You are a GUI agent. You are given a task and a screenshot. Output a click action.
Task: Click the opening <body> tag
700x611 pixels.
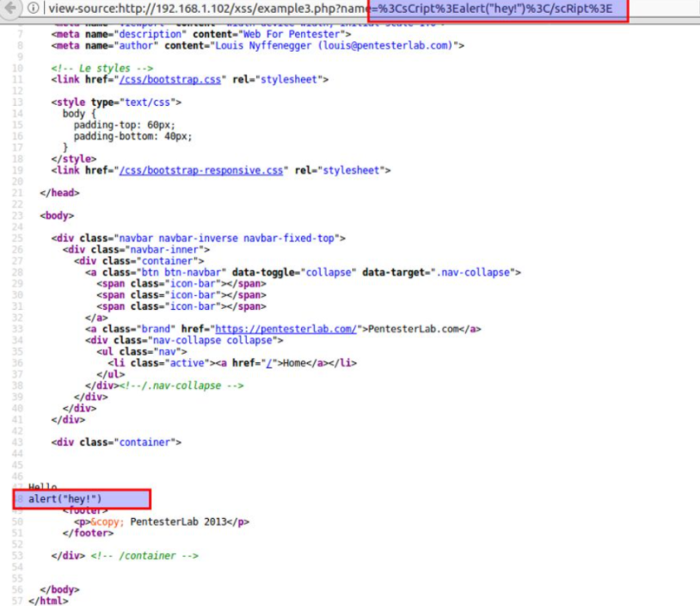(x=57, y=216)
